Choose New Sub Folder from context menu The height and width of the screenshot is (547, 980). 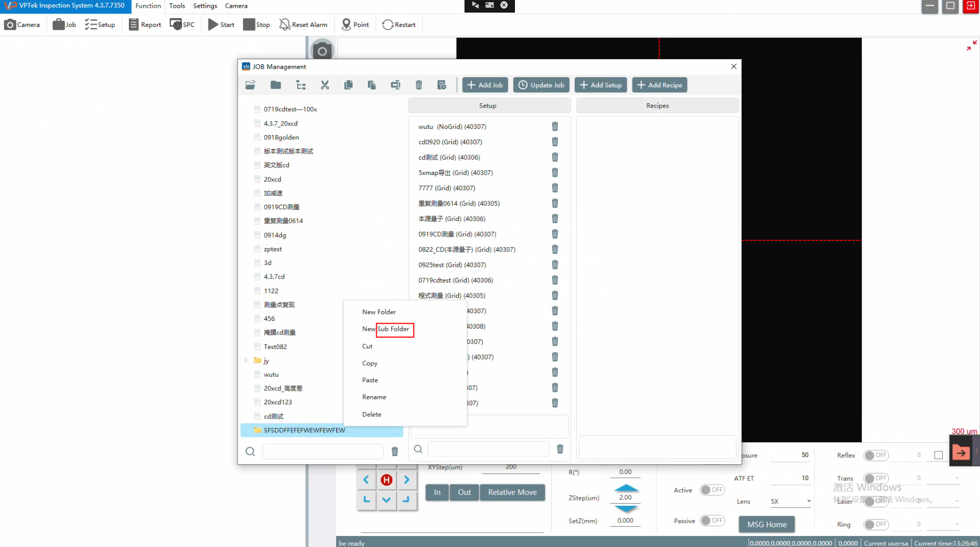[386, 329]
